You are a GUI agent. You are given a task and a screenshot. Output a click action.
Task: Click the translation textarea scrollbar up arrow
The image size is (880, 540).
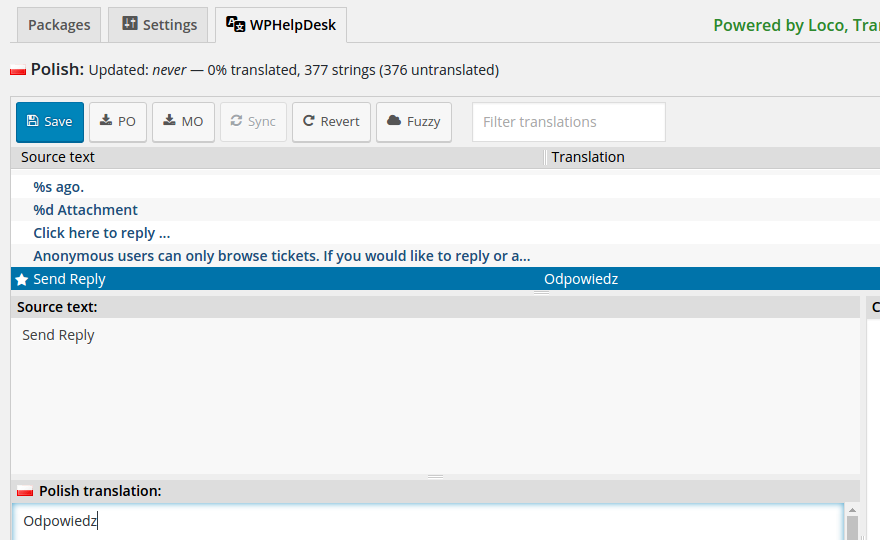point(852,510)
